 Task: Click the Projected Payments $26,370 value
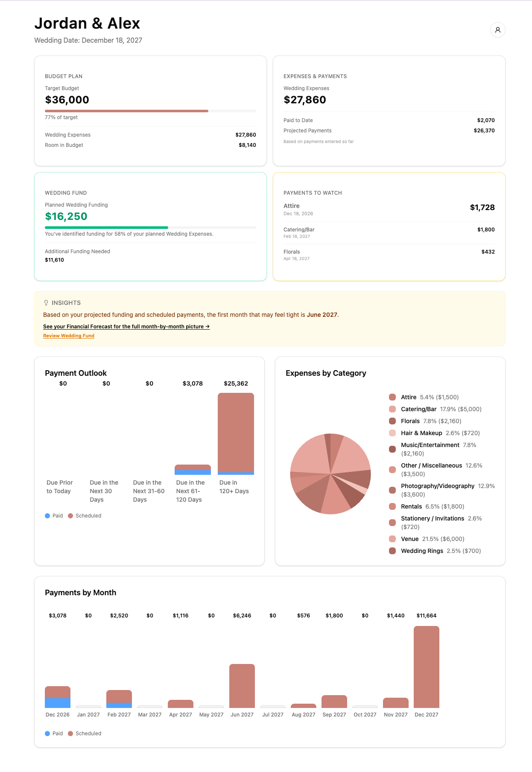click(x=484, y=131)
